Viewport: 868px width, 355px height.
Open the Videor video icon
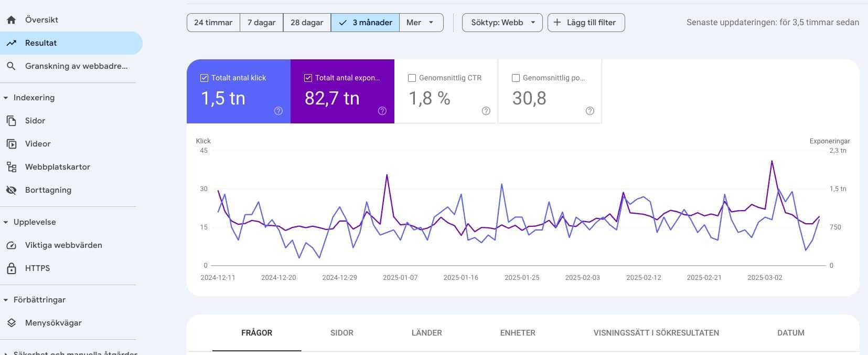click(x=11, y=144)
